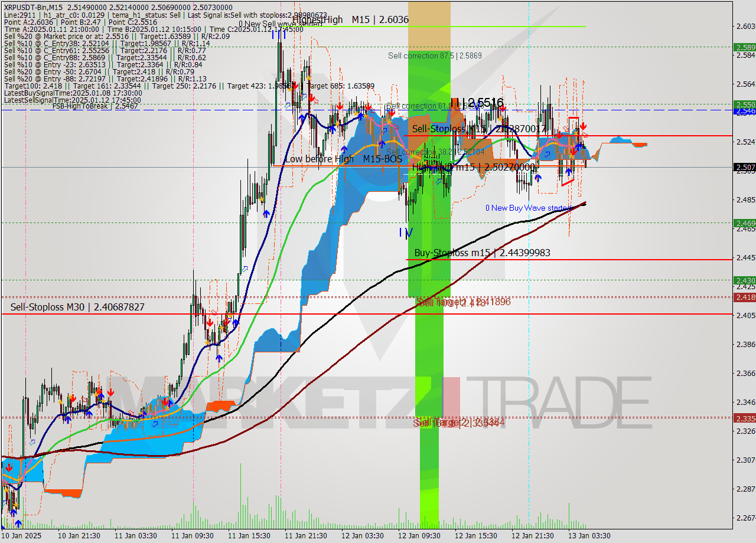Screen dimensions: 756x543
Task: Click the Sell-Stoploss m15 label near 2.5287
Action: [x=479, y=128]
